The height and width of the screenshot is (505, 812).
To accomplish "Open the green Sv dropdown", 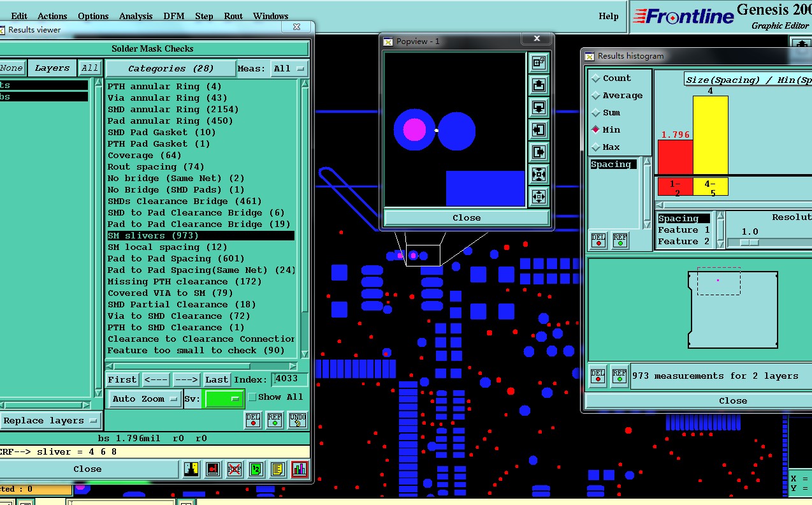I will click(223, 399).
